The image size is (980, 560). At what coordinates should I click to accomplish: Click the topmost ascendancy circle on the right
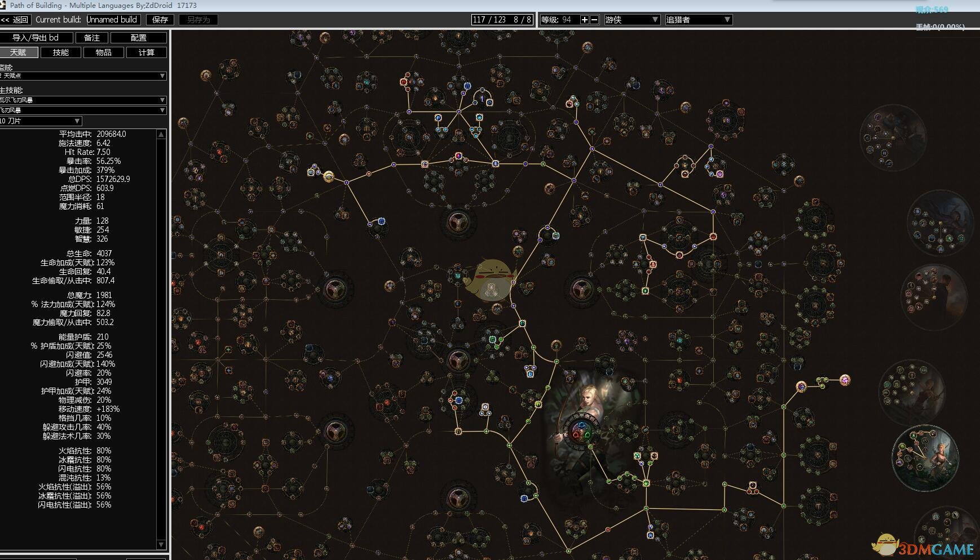(x=893, y=138)
